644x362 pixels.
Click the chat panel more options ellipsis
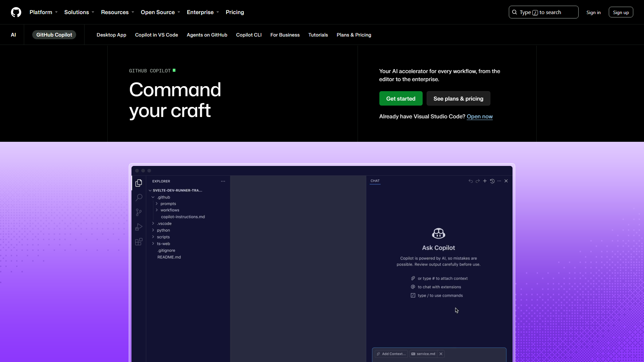point(499,181)
